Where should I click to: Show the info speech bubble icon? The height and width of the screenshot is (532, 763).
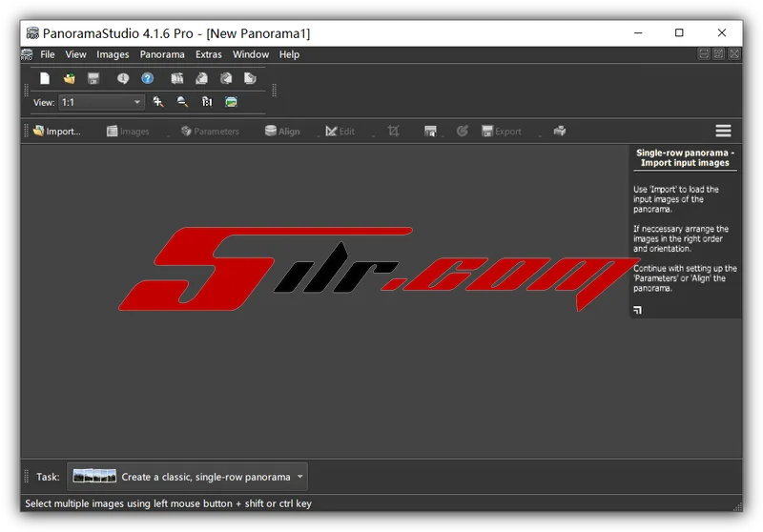[123, 78]
